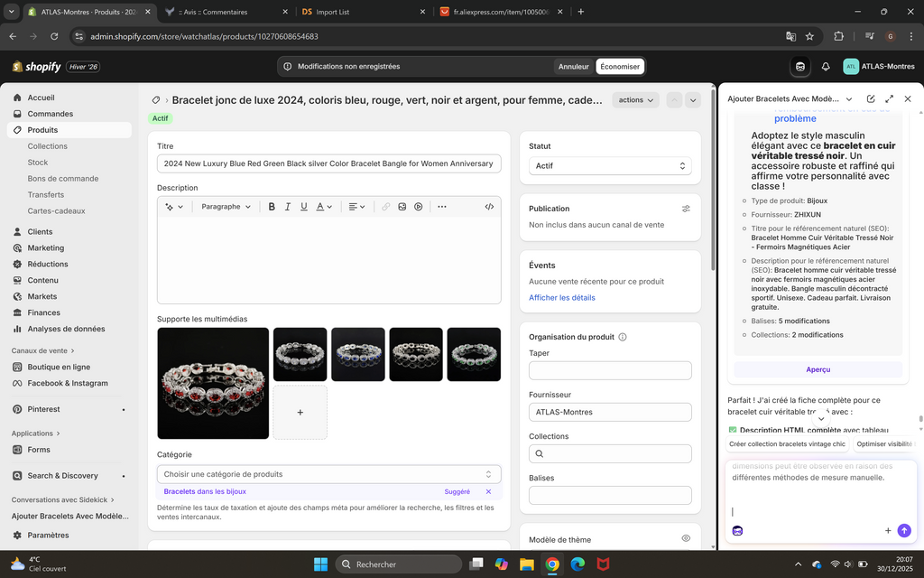Insert video into the description
Screen dimensions: 924x578
coord(419,207)
